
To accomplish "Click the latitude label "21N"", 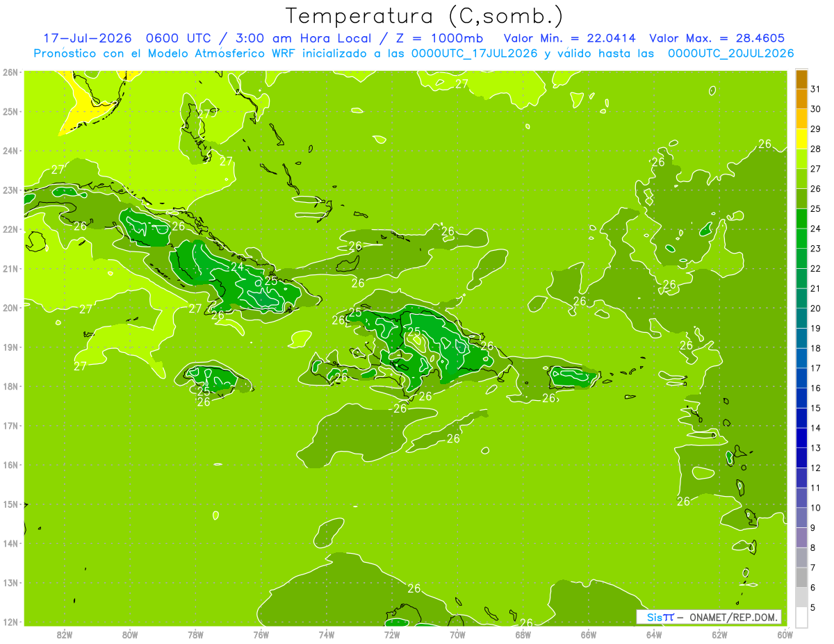I will (10, 269).
